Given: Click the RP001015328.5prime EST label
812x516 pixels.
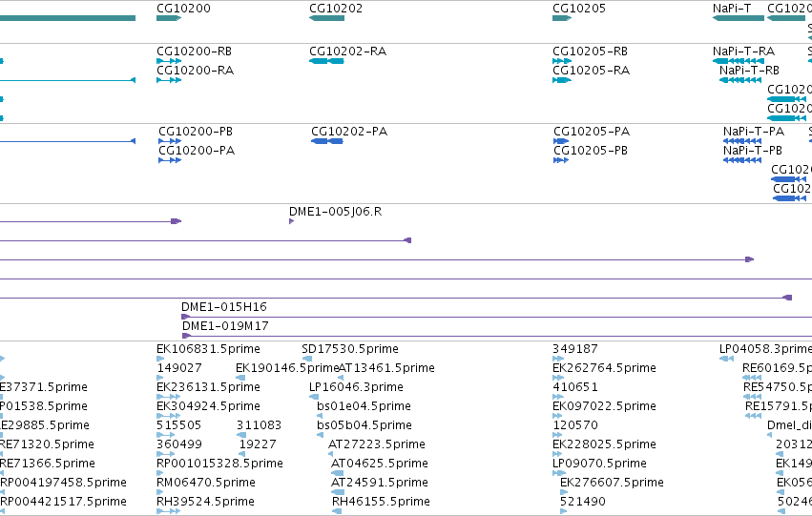Looking at the screenshot, I should [219, 464].
